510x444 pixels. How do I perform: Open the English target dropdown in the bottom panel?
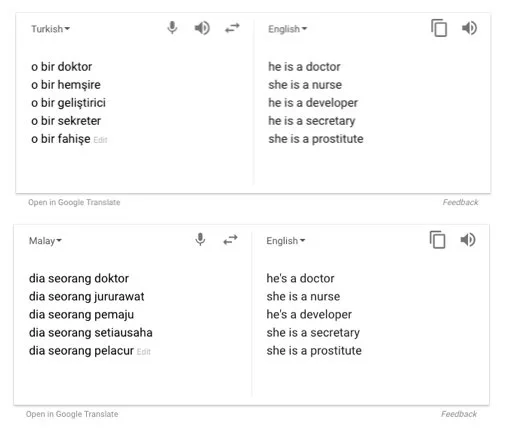click(x=286, y=241)
